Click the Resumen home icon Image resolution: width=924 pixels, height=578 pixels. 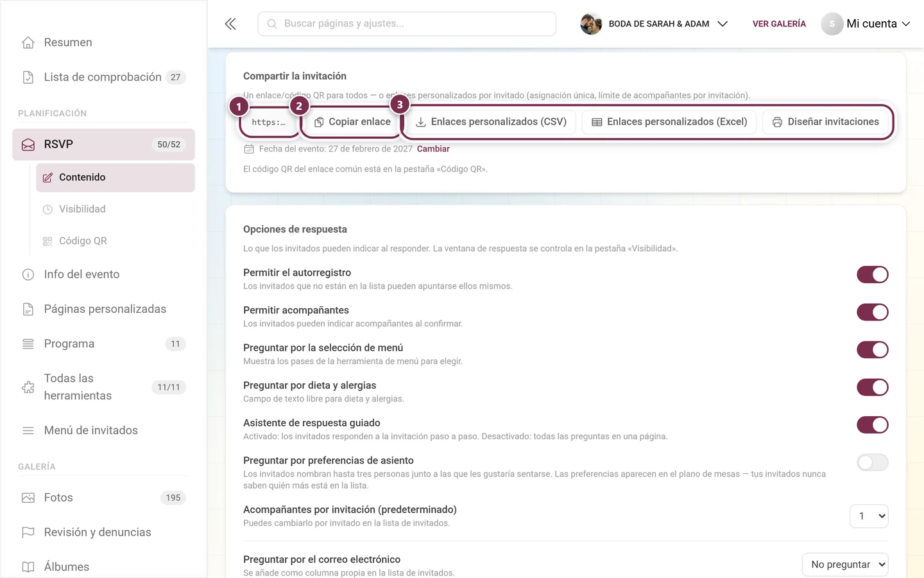pos(28,42)
